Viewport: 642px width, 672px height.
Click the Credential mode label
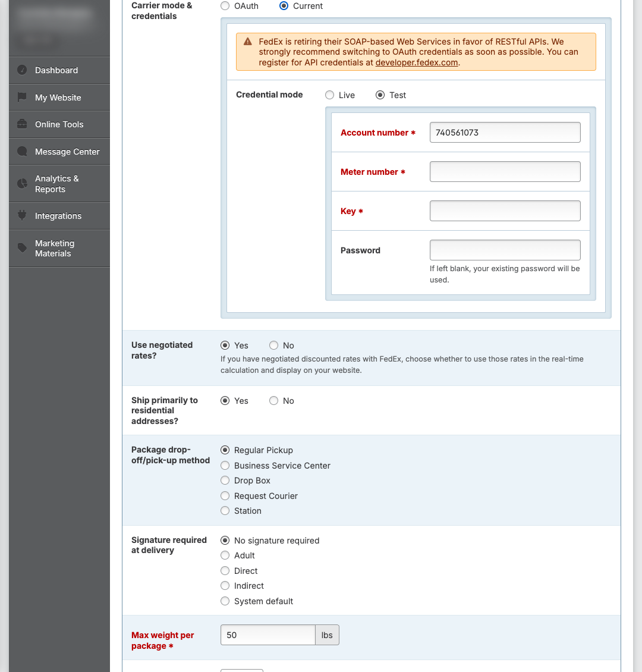click(269, 95)
